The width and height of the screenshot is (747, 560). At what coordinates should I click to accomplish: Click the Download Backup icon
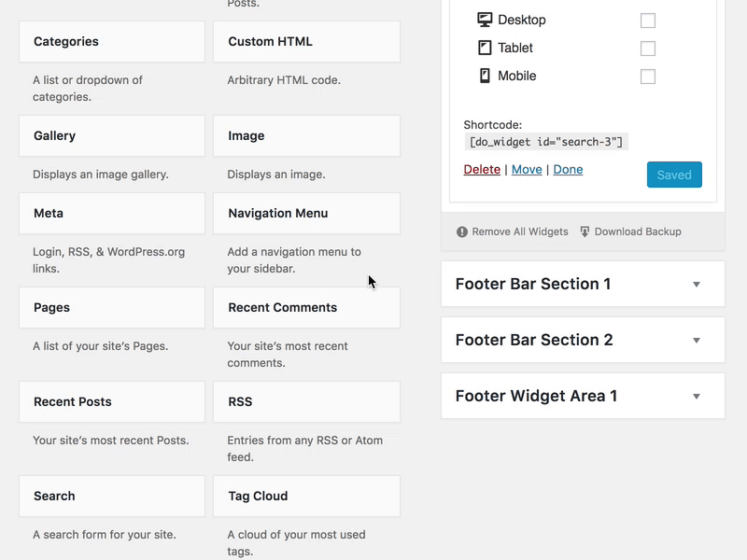click(x=584, y=231)
